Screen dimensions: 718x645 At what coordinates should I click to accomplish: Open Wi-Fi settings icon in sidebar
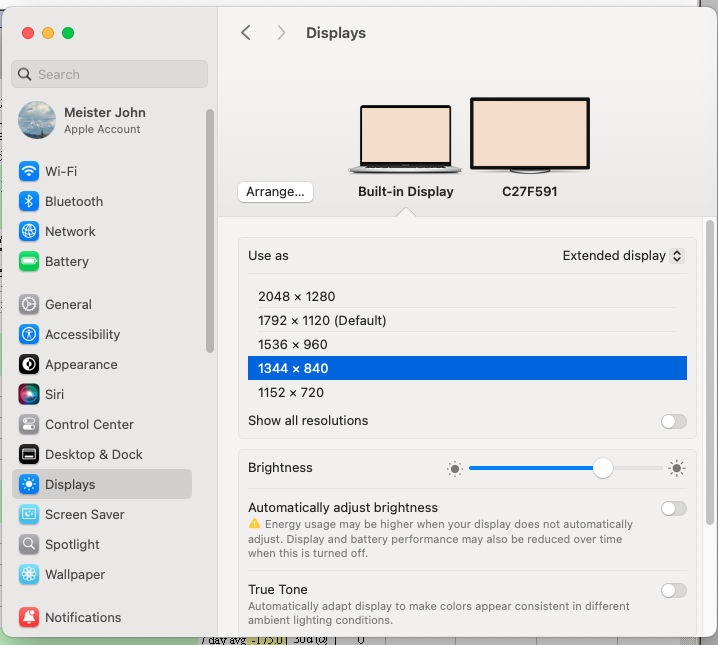29,171
